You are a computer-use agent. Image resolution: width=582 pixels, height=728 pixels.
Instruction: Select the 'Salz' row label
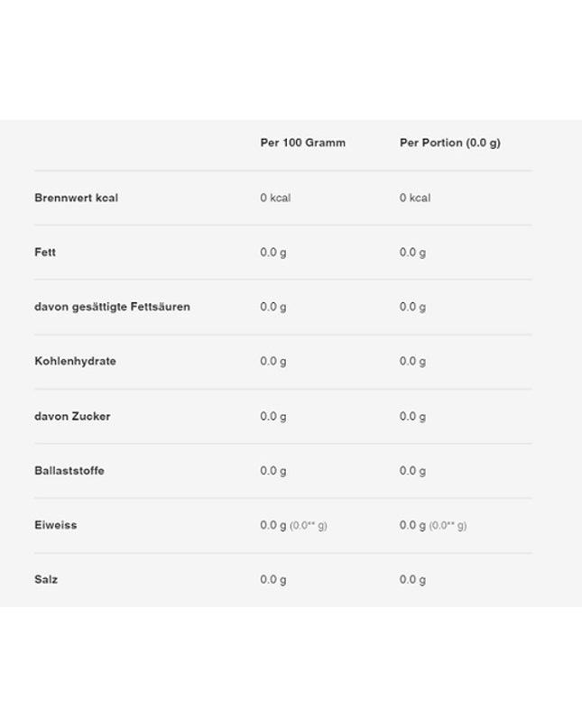tap(46, 579)
